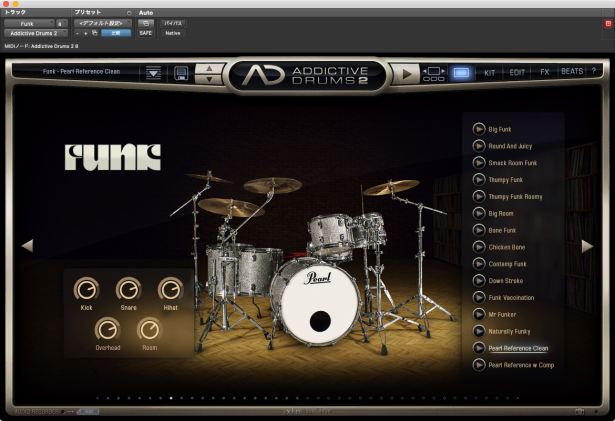
Task: Open the BEATS tab
Action: click(572, 73)
